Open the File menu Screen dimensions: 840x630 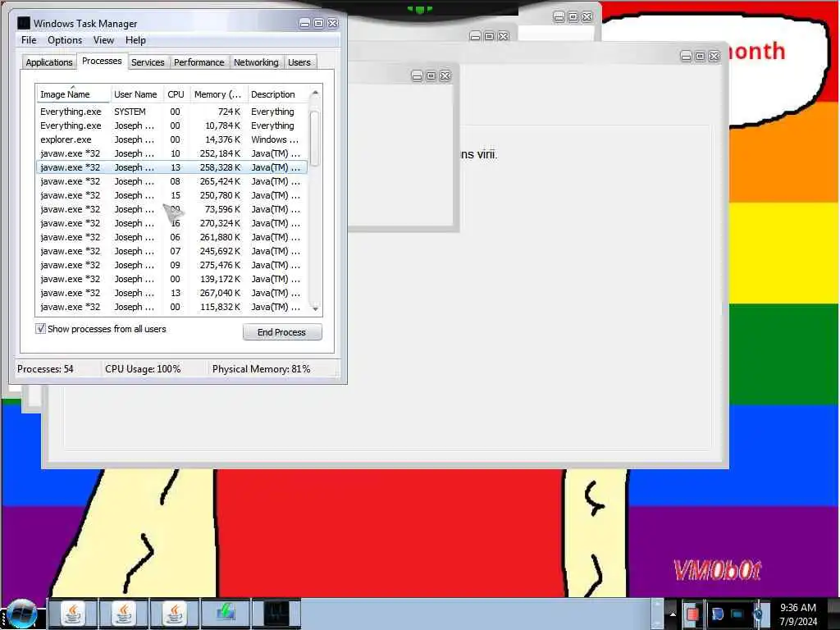coord(29,40)
